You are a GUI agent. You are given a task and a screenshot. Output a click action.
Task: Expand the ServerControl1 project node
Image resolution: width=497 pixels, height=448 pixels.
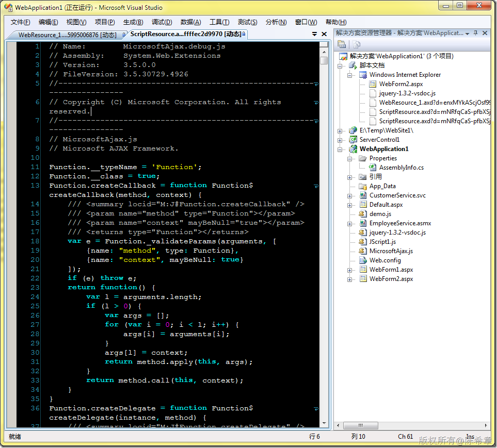pyautogui.click(x=340, y=140)
